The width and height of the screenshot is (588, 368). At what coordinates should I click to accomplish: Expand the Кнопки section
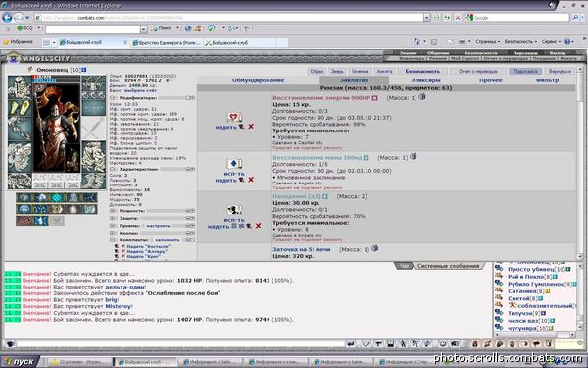coord(112,233)
